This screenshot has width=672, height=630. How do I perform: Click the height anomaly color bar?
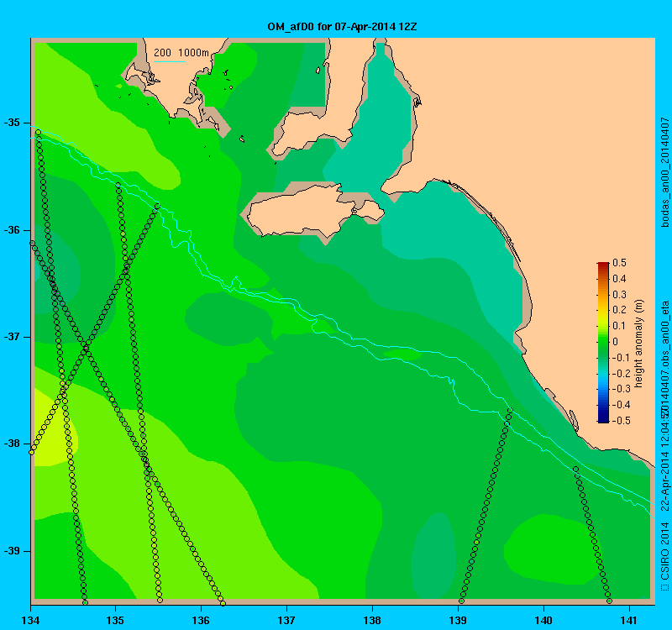click(603, 343)
